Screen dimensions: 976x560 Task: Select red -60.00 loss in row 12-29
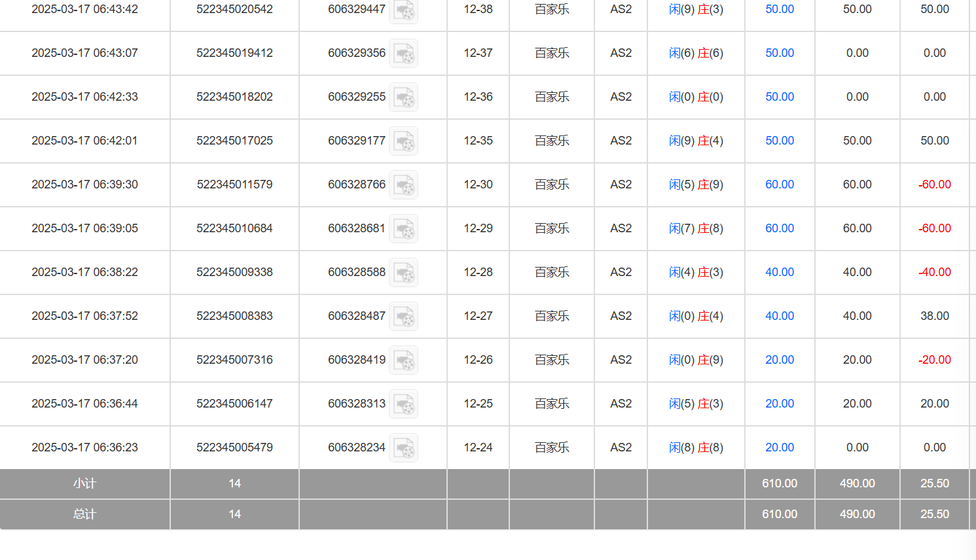click(934, 228)
